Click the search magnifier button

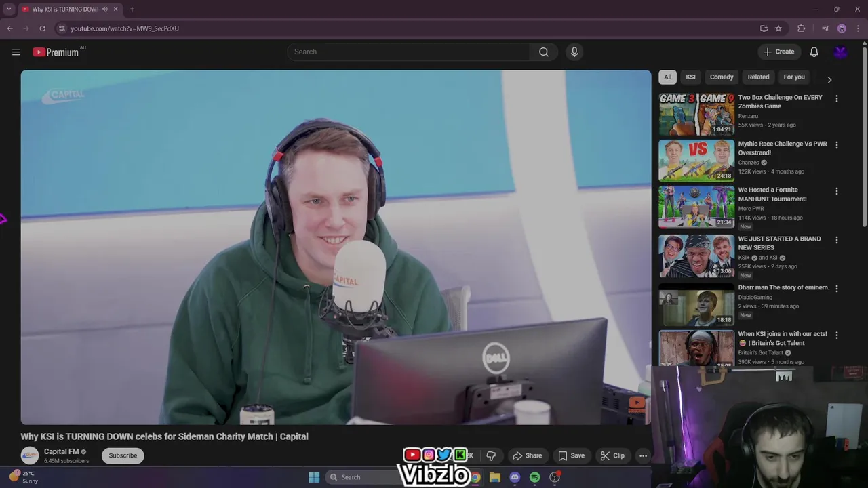tap(544, 52)
